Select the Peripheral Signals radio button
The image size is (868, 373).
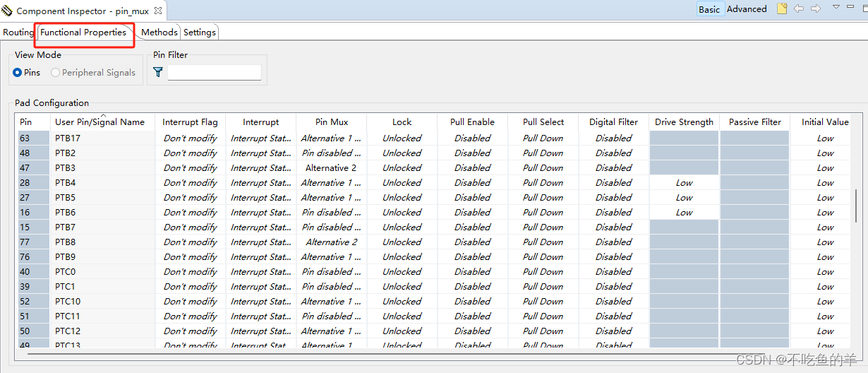55,72
